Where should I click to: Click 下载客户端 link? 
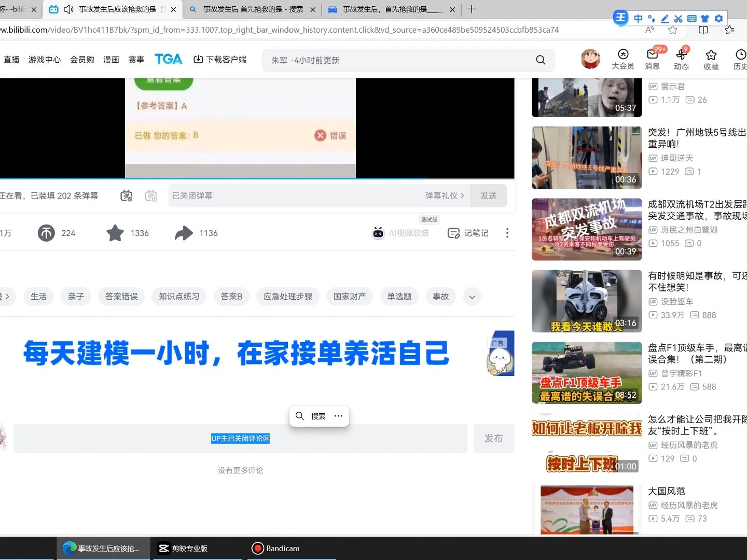220,60
